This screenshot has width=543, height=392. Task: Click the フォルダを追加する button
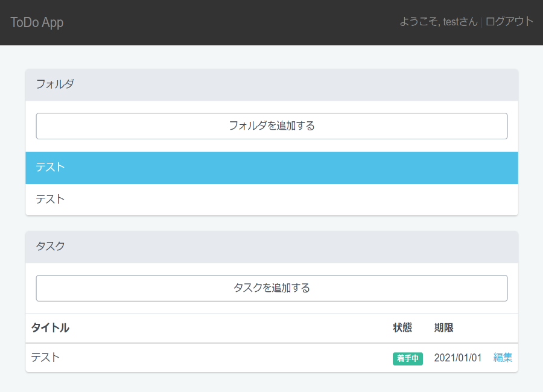(271, 126)
